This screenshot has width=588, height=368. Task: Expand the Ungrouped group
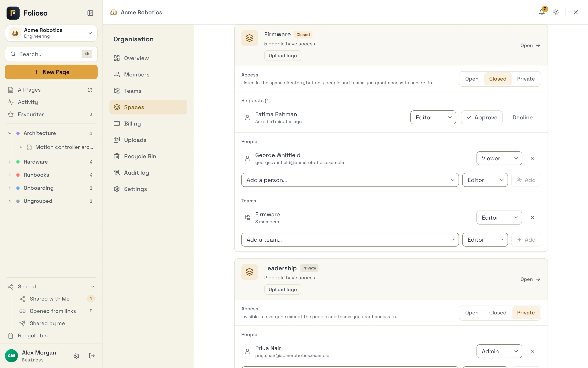coord(10,201)
